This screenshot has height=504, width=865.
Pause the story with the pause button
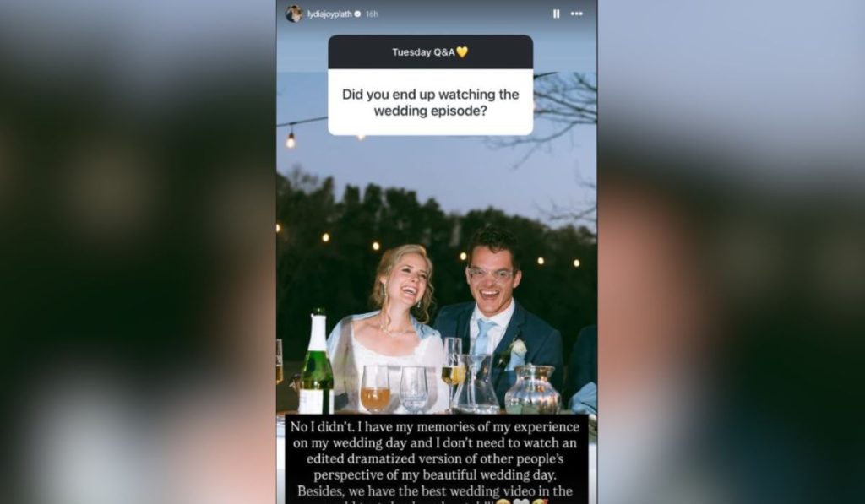point(556,14)
